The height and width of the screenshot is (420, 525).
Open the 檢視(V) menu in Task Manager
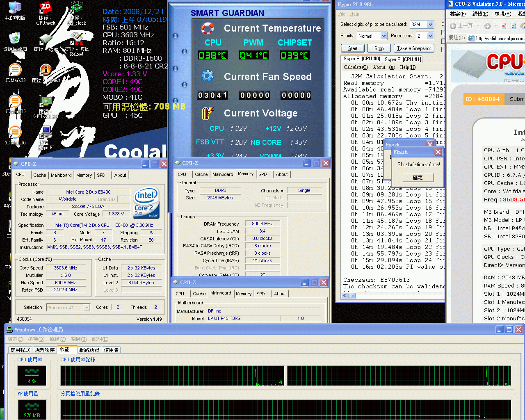click(57, 339)
